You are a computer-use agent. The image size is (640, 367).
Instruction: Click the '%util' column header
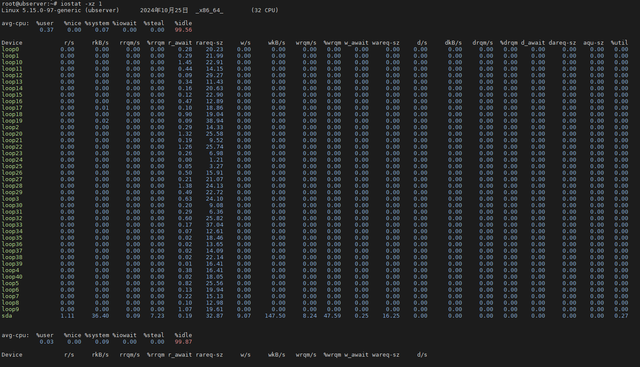tap(619, 43)
